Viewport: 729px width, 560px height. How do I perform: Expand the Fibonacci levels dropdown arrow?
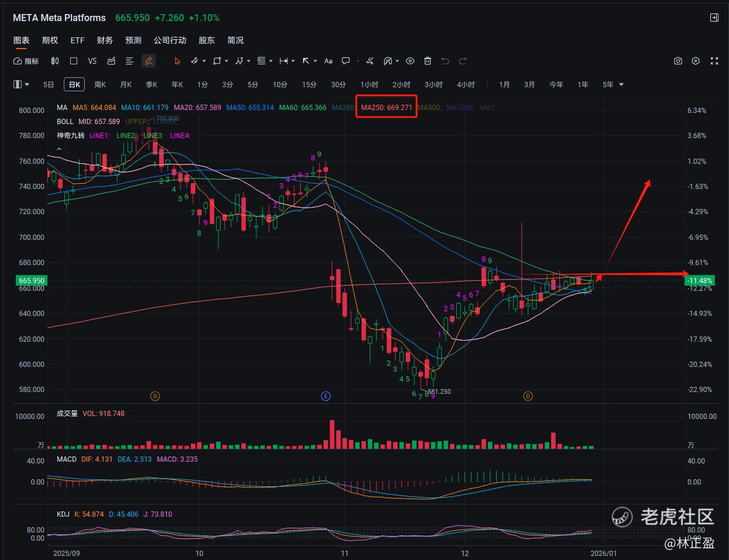click(x=271, y=61)
